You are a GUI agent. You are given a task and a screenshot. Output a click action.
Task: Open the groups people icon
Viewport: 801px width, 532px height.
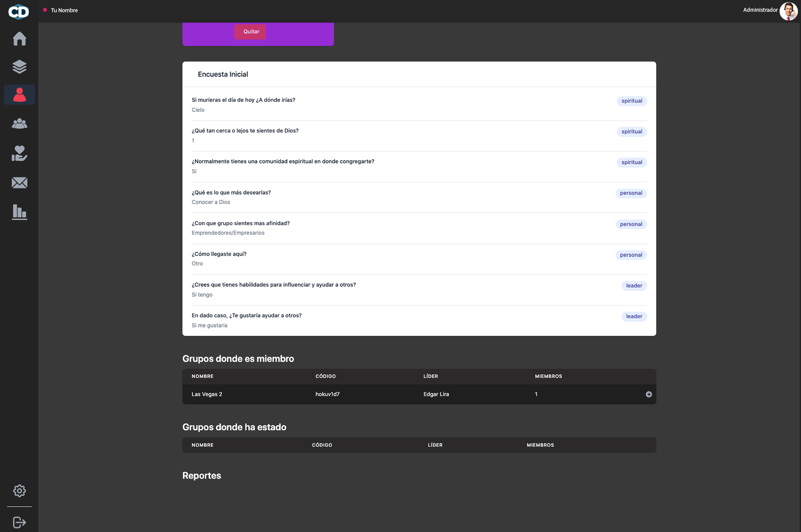pos(19,124)
